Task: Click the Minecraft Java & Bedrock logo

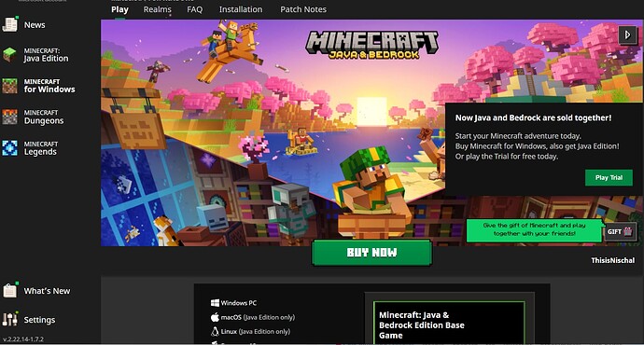Action: (372, 45)
